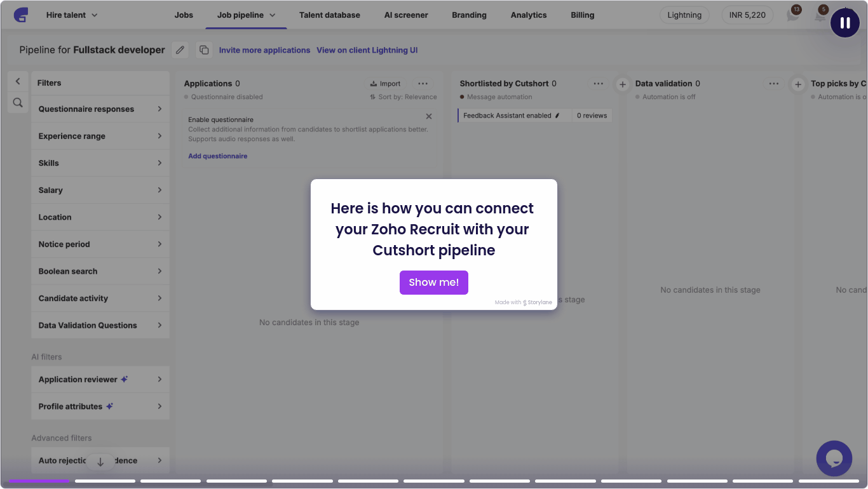The image size is (868, 489).
Task: Open the AI screener tab
Action: pos(406,15)
